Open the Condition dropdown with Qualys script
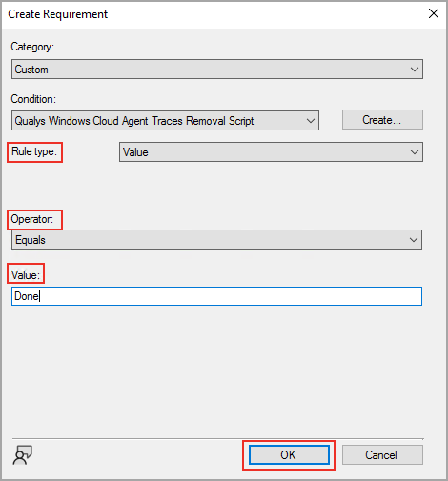Image resolution: width=448 pixels, height=481 pixels. [x=165, y=120]
